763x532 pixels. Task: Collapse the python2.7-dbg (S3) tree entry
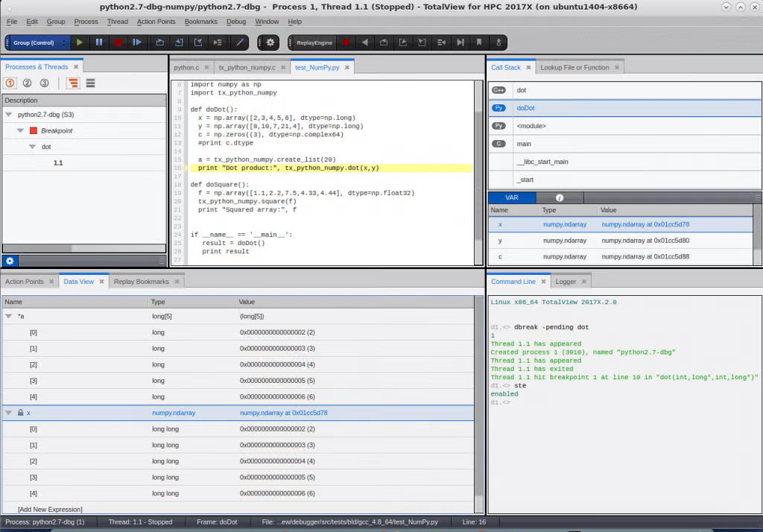click(8, 114)
